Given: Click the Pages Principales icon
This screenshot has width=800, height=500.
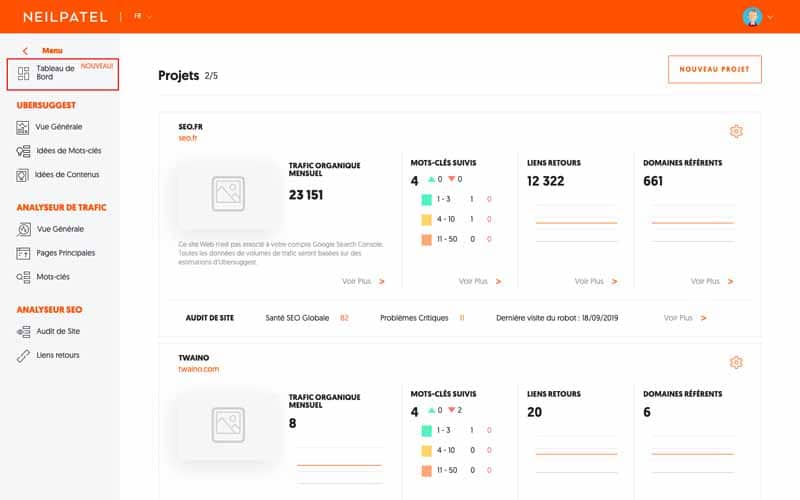Looking at the screenshot, I should [23, 253].
